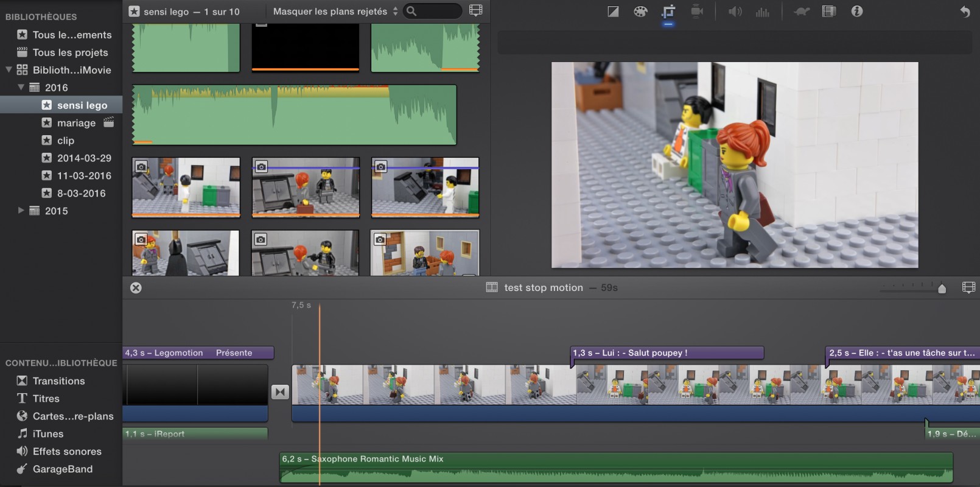Open the color balance adjustment tool
Image resolution: width=980 pixels, height=487 pixels.
pyautogui.click(x=613, y=12)
